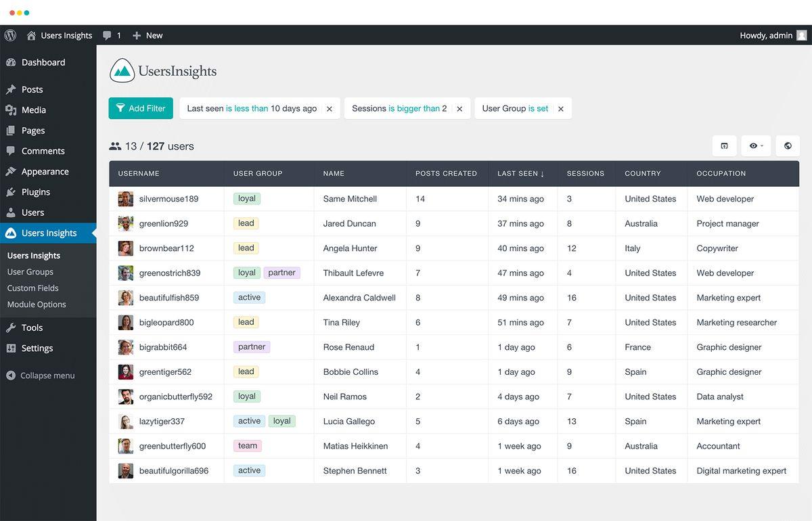Click the Add Filter button

[141, 108]
